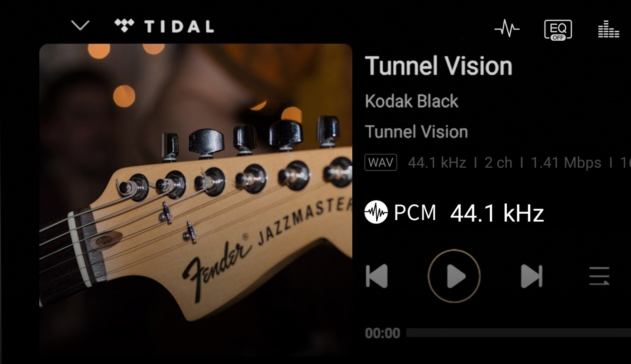
Task: Toggle the repeat/playlist order icon
Action: coord(599,276)
